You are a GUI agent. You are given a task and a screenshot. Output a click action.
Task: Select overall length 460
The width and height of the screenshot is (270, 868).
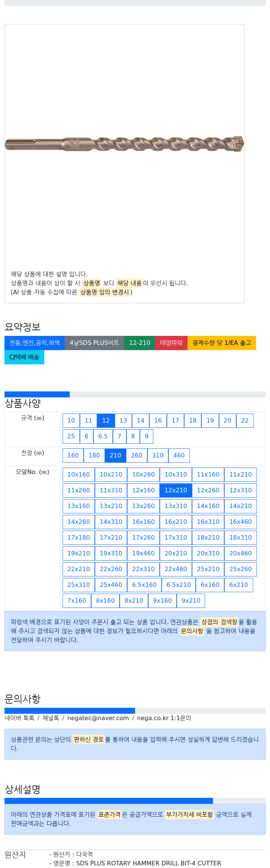tap(179, 456)
